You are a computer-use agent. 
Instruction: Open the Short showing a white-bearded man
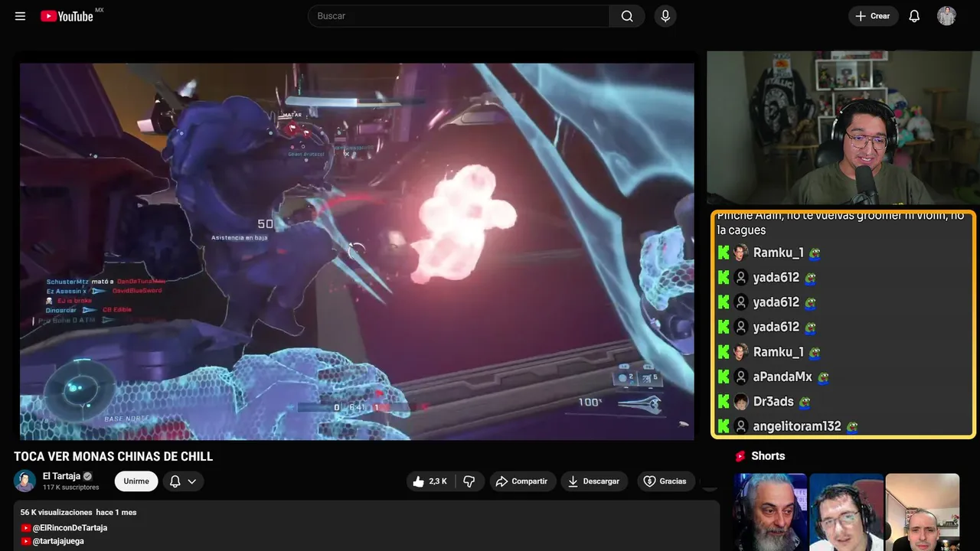[770, 512]
